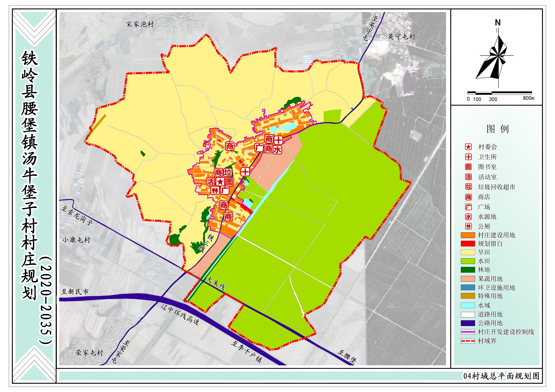Click the 至英守屯 direction label
The width and height of the screenshot is (555, 392).
370,28
